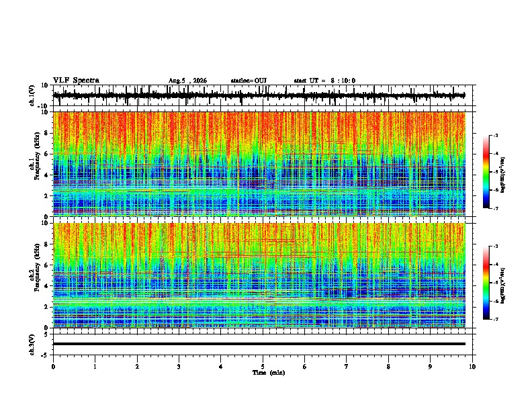The image size is (532, 411).
Task: Click the "-10" tick on the ch.1(V) axis
Action: [44, 106]
